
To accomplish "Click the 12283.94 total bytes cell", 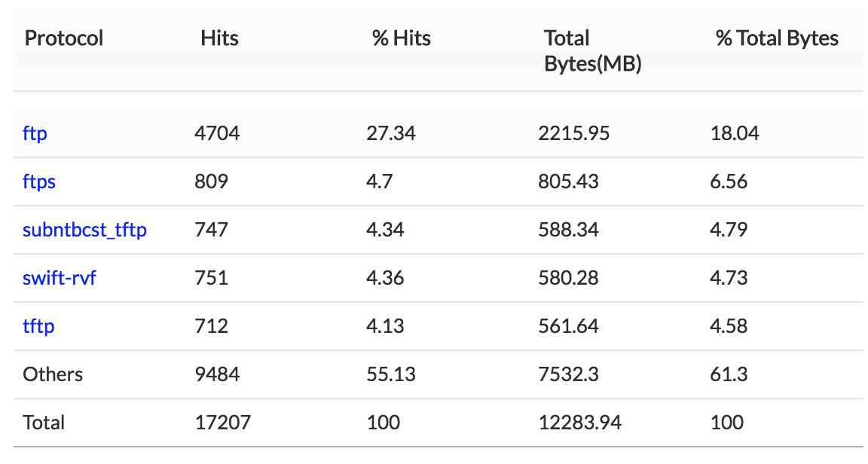I will coord(580,423).
